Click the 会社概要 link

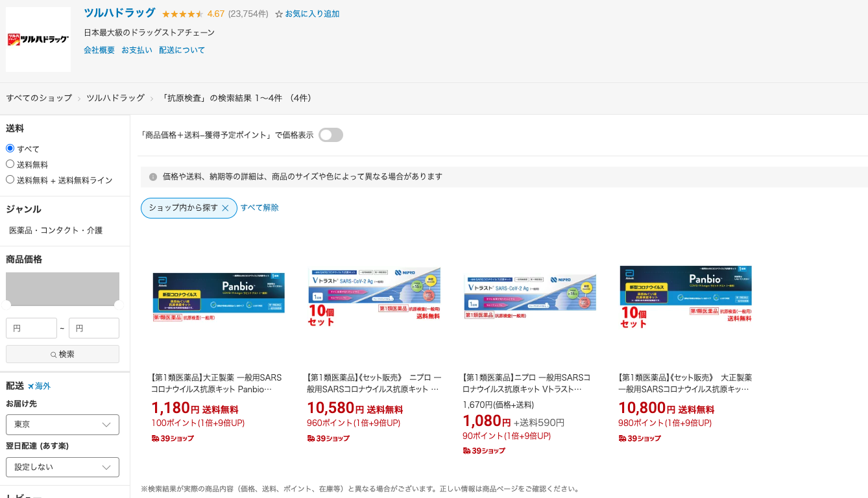click(99, 50)
